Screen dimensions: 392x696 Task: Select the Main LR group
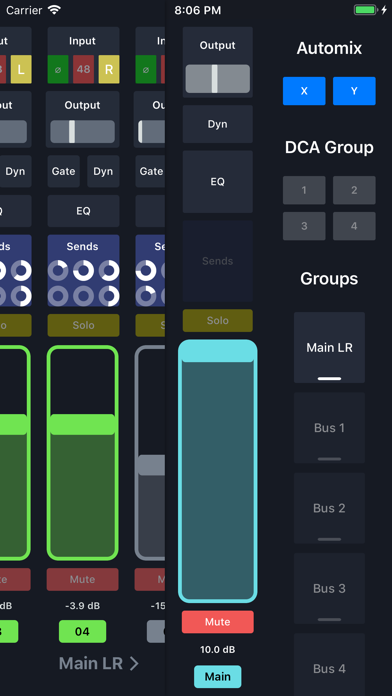[329, 348]
